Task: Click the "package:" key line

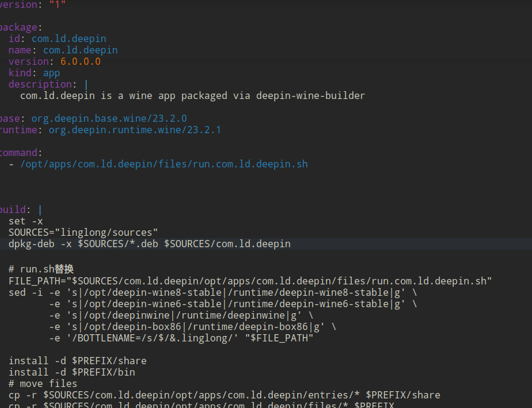Action: pyautogui.click(x=20, y=27)
